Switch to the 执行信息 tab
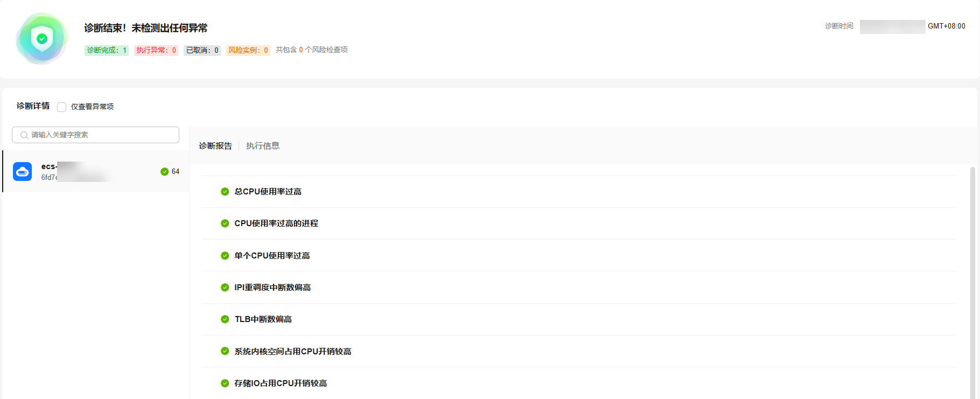980x399 pixels. coord(263,146)
